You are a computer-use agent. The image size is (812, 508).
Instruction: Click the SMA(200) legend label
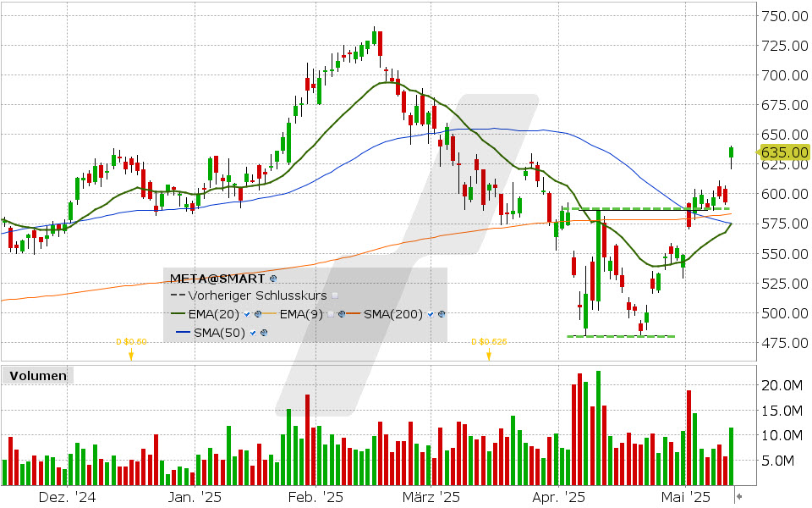(x=393, y=314)
